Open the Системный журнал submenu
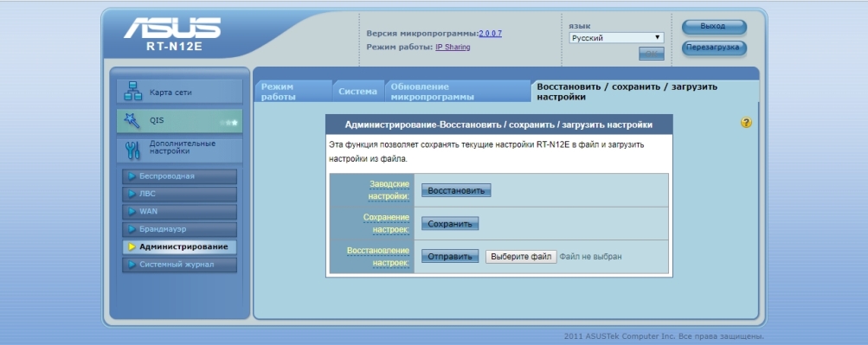The image size is (868, 345). (179, 265)
